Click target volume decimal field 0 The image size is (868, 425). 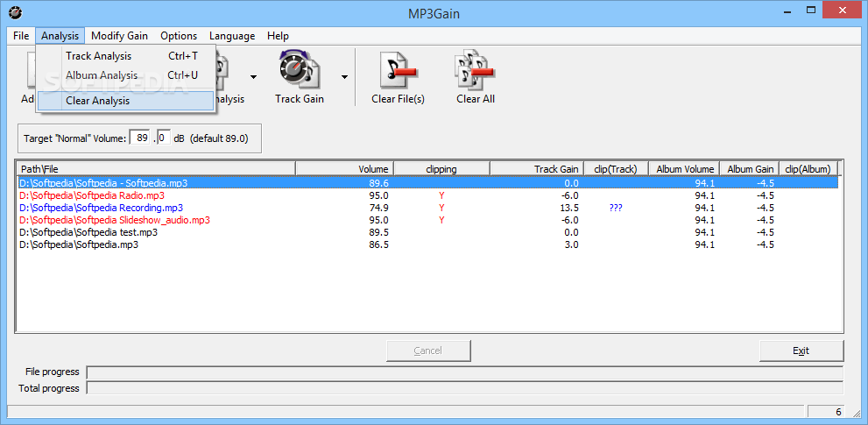pyautogui.click(x=164, y=138)
